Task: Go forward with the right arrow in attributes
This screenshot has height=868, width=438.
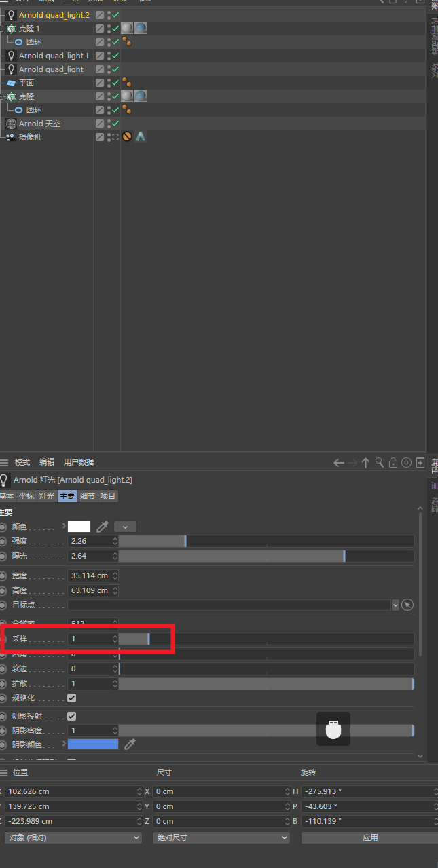Action: (352, 463)
